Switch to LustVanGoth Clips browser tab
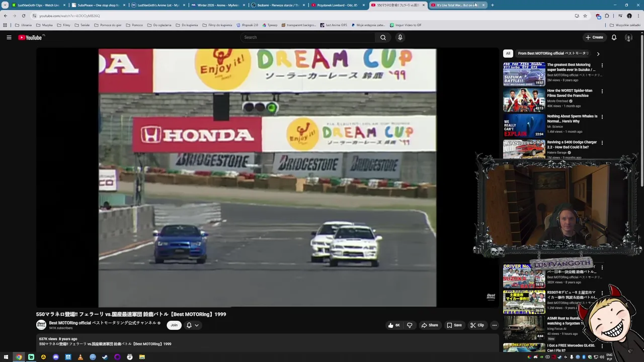The image size is (644, 362). pos(38,5)
